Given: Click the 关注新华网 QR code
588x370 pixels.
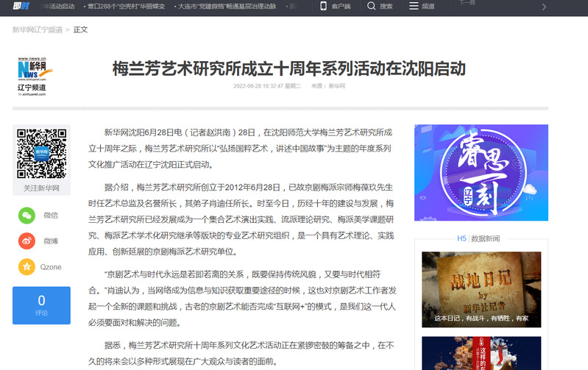Looking at the screenshot, I should [42, 154].
